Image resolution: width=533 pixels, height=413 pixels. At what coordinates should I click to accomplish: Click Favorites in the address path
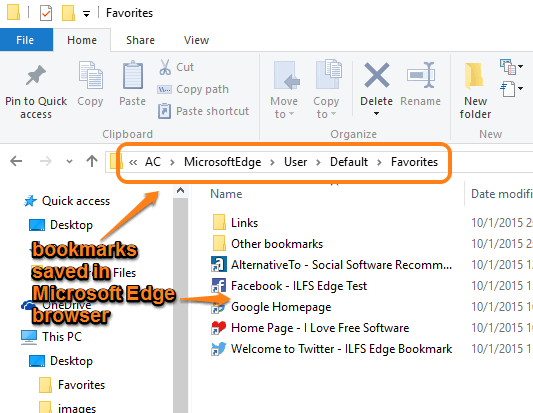pyautogui.click(x=414, y=162)
